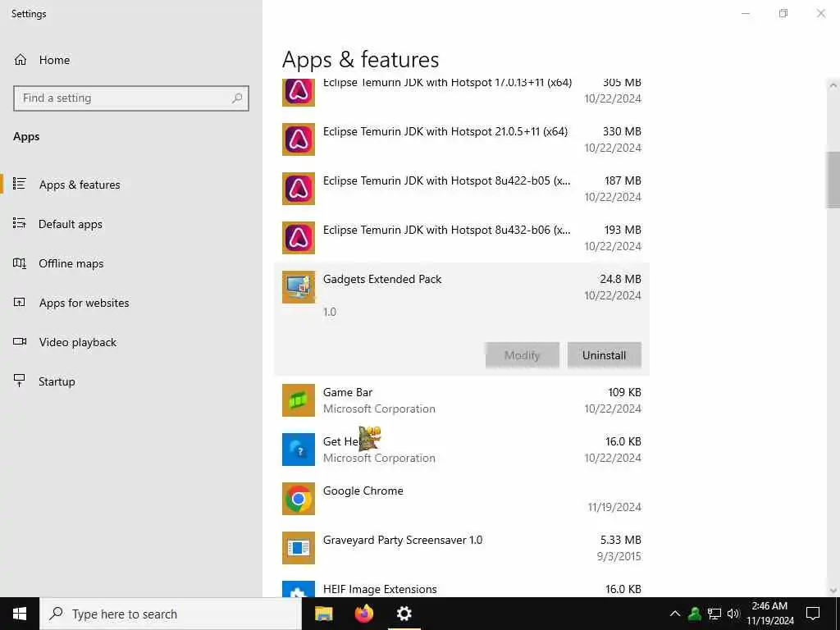Screen dimensions: 840x630
Task: Click the Default apps sidebar icon
Action: pos(20,223)
